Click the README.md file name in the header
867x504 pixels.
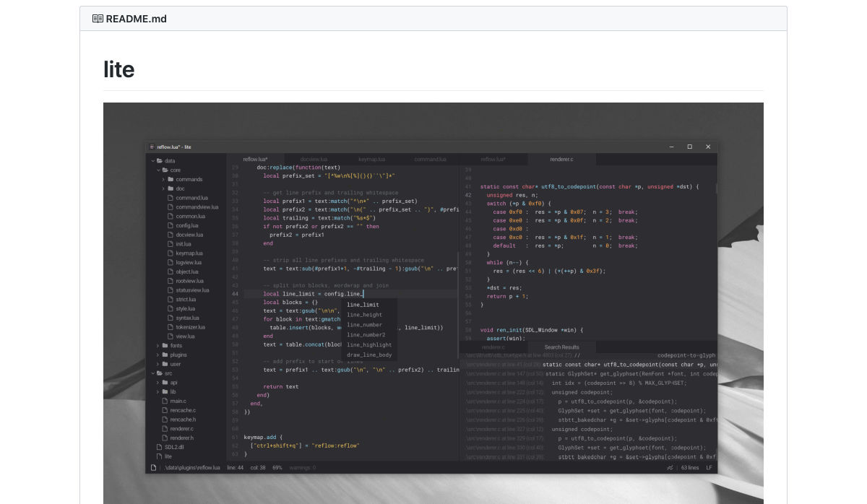136,19
